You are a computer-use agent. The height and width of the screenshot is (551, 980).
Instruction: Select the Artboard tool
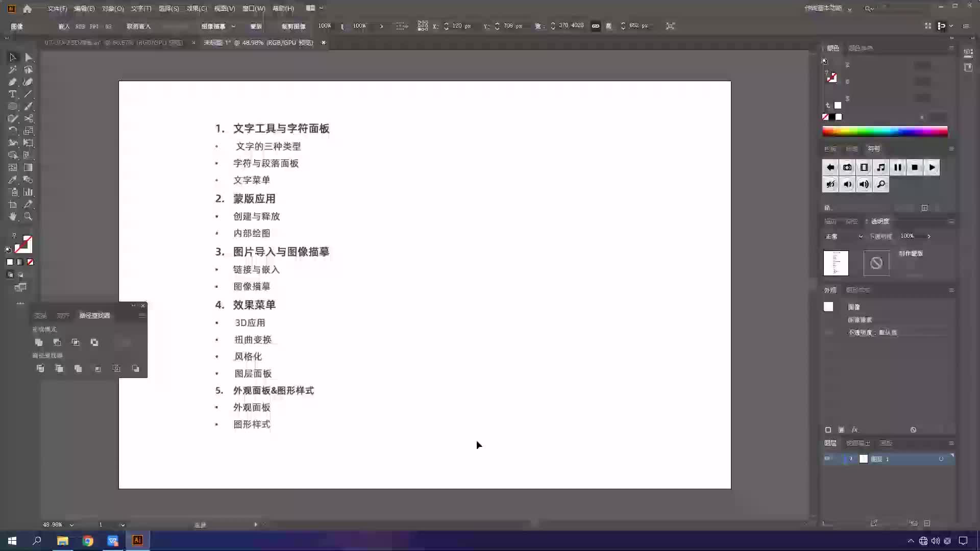13,204
